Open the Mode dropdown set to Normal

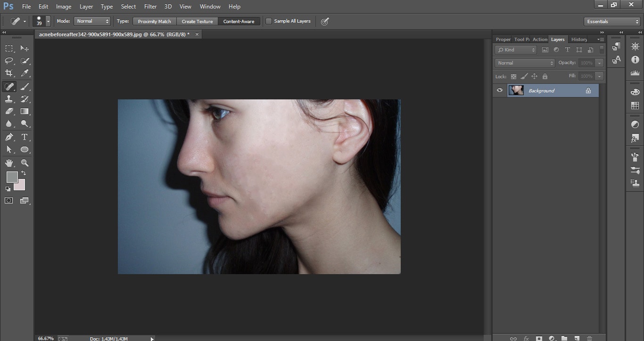click(92, 21)
